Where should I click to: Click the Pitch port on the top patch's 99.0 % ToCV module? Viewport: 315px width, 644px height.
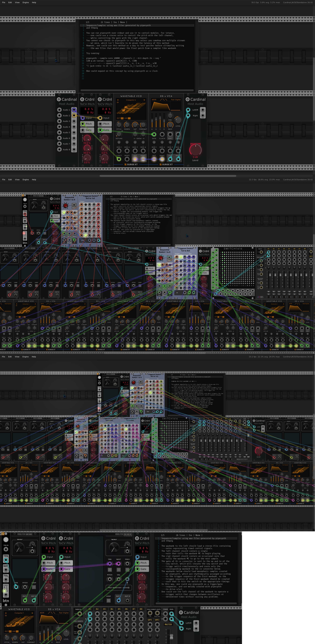coord(83,124)
